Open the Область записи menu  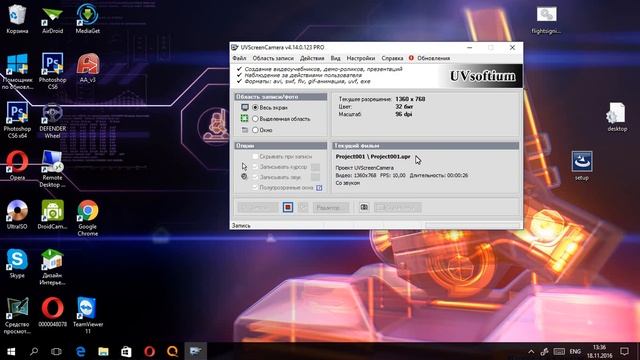pyautogui.click(x=273, y=58)
